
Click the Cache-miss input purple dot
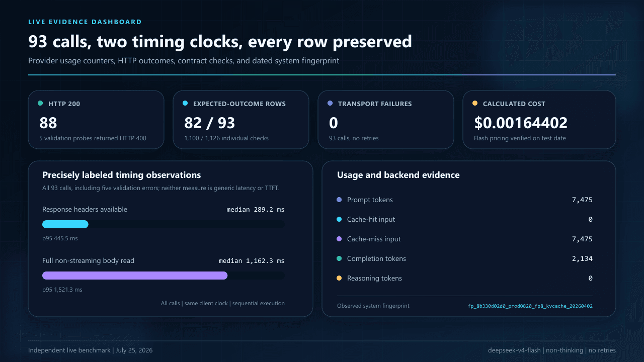tap(339, 239)
